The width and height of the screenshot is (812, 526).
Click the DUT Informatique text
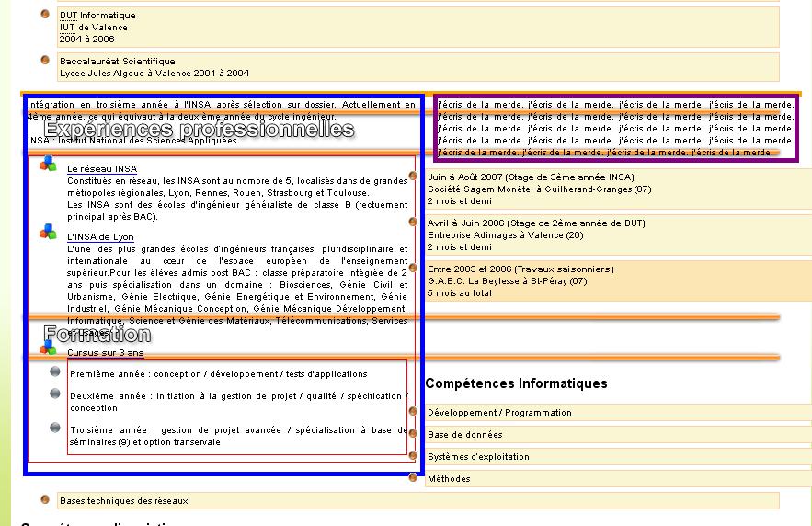tap(97, 16)
